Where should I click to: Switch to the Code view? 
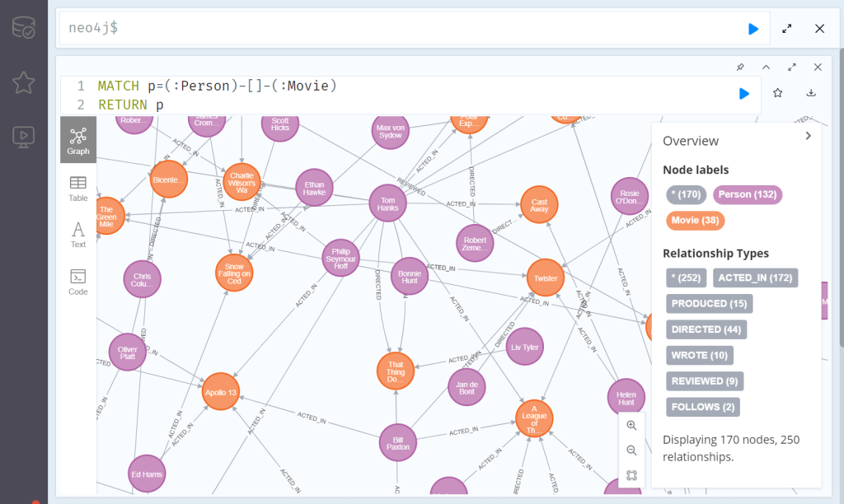pyautogui.click(x=78, y=282)
